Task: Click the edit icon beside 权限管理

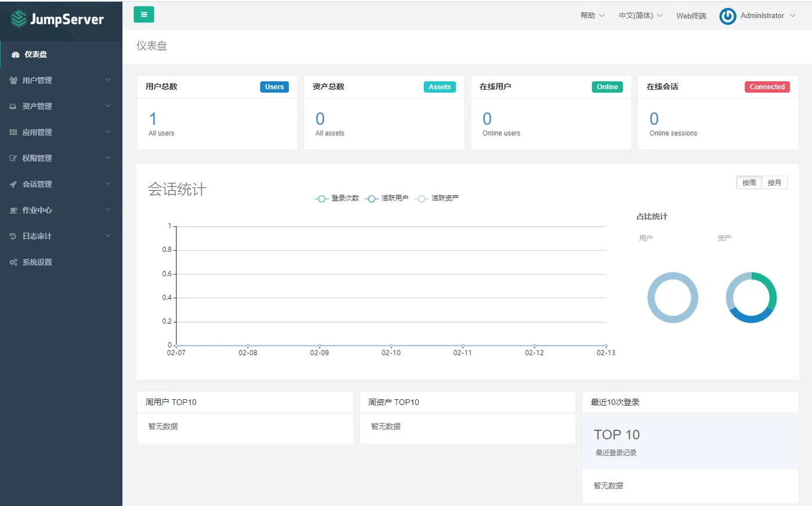Action: point(13,158)
